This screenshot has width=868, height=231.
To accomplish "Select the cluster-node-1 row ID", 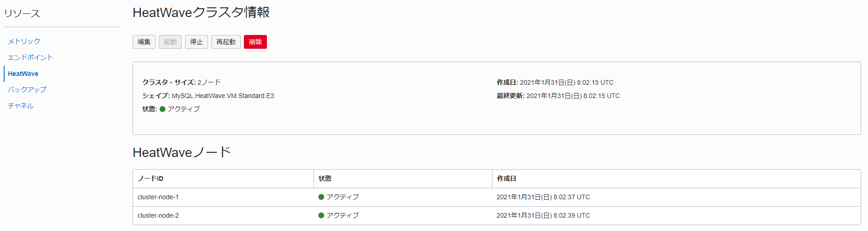I will point(158,197).
